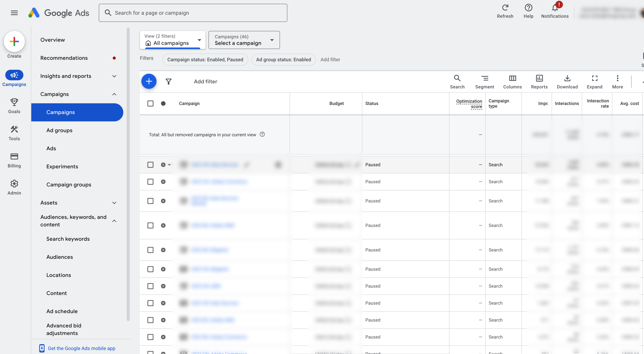Open Campaigns in the left rail
The height and width of the screenshot is (354, 644).
pyautogui.click(x=14, y=78)
